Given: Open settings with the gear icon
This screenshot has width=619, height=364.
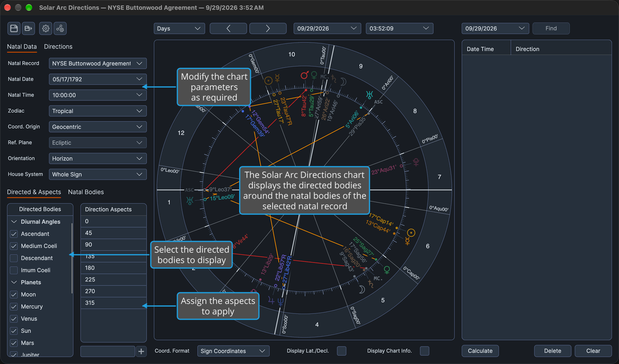Looking at the screenshot, I should [x=46, y=28].
